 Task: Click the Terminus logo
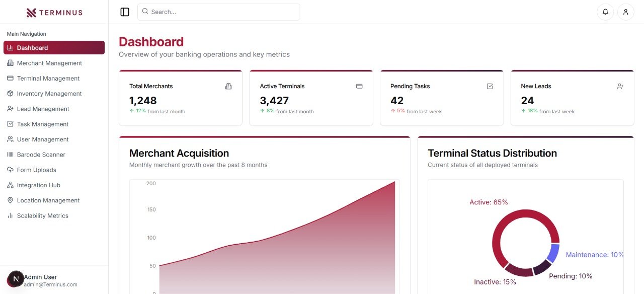[54, 13]
